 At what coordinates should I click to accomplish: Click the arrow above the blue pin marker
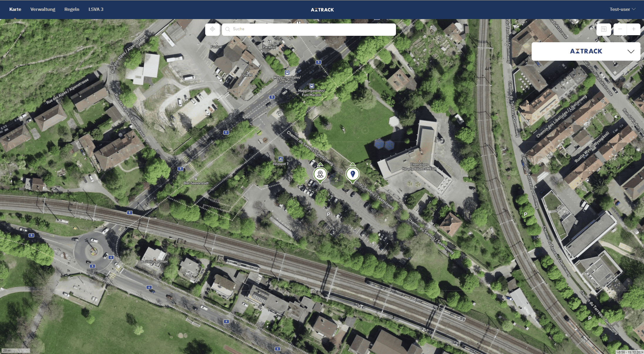click(353, 165)
